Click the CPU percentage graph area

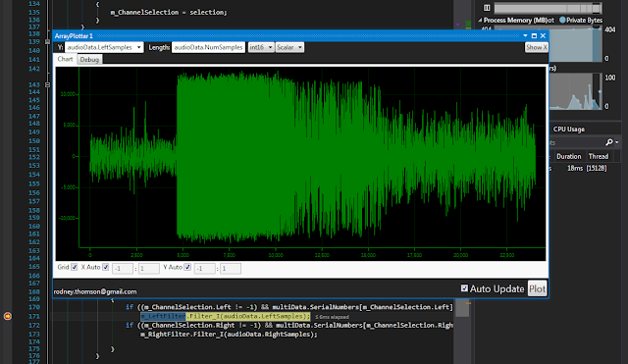pyautogui.click(x=576, y=91)
